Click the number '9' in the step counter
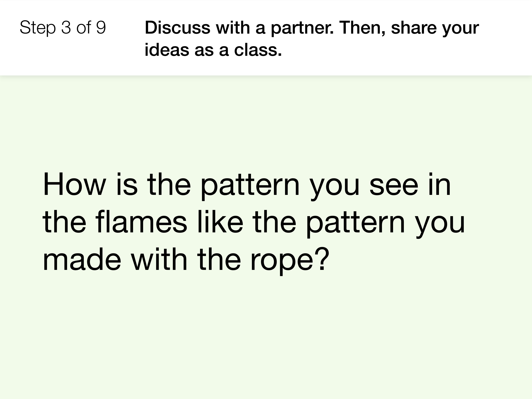 pyautogui.click(x=101, y=28)
